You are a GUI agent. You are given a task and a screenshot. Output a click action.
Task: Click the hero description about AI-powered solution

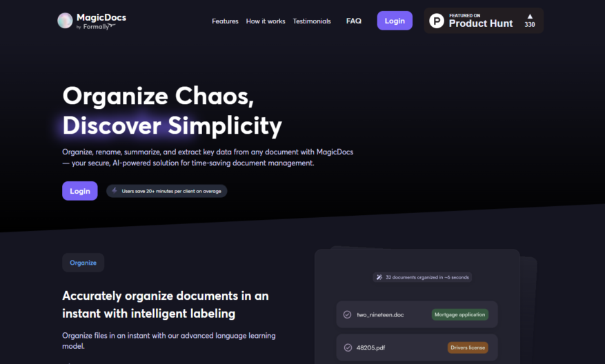(208, 157)
